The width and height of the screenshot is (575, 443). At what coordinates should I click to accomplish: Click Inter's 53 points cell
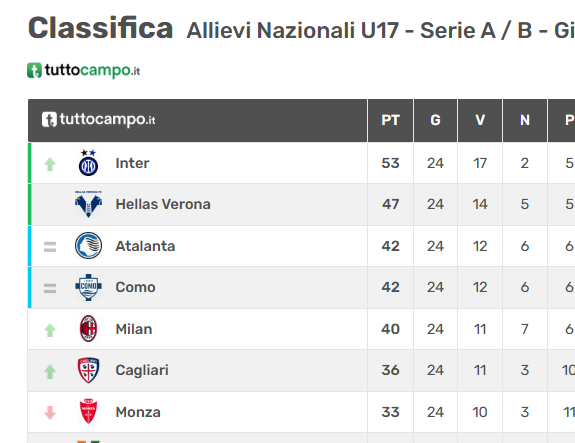point(390,163)
